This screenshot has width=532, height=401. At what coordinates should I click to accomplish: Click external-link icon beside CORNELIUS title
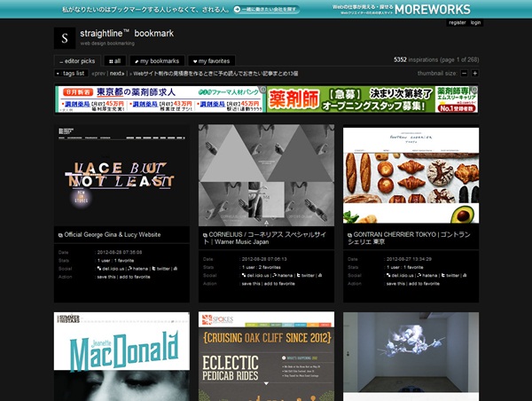(205, 235)
